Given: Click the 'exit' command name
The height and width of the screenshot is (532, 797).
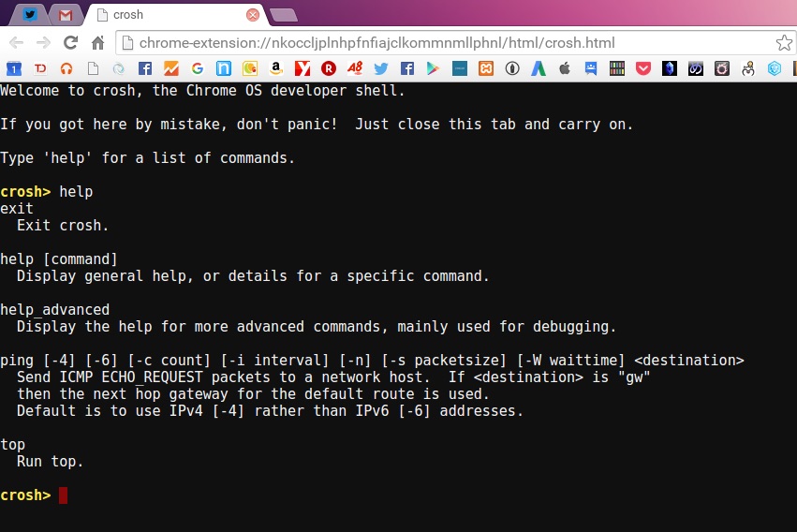Looking at the screenshot, I should pyautogui.click(x=17, y=209).
